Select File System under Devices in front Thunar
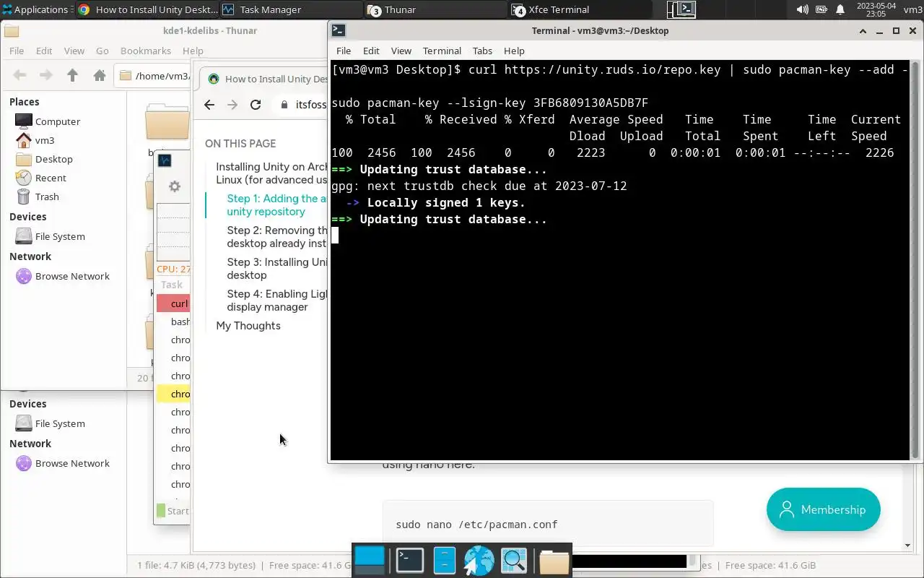Screen dimensions: 924x578 [x=64, y=236]
